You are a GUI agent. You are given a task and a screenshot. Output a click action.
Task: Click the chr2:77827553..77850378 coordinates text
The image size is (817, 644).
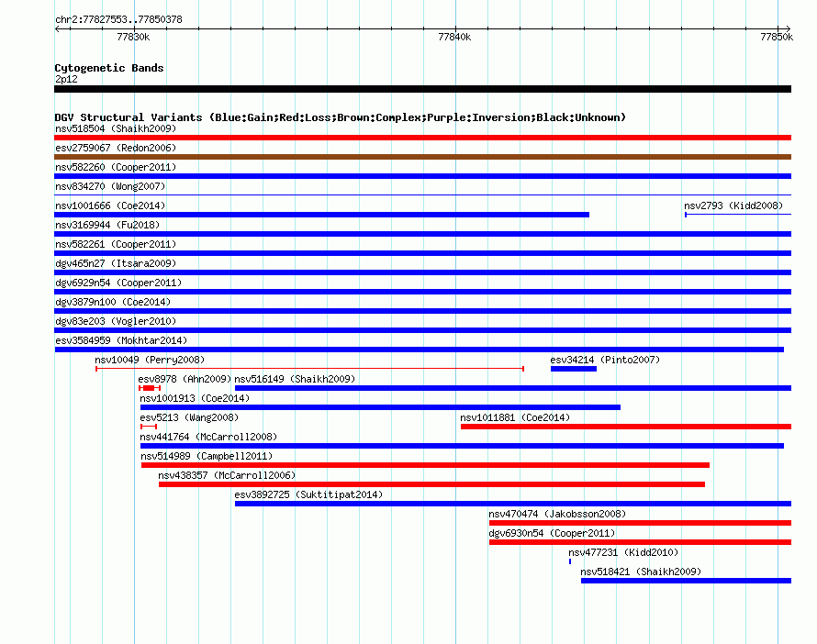118,19
